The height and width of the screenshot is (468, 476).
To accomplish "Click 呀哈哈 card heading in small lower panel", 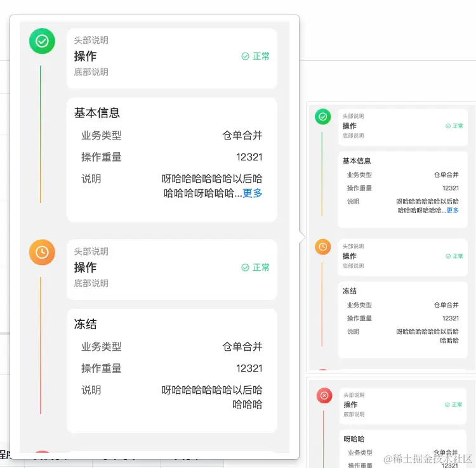I will [354, 439].
